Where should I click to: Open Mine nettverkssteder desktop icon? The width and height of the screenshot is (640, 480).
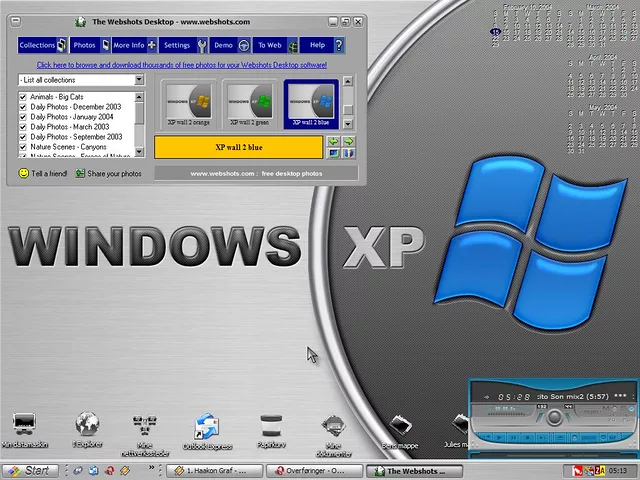click(145, 435)
